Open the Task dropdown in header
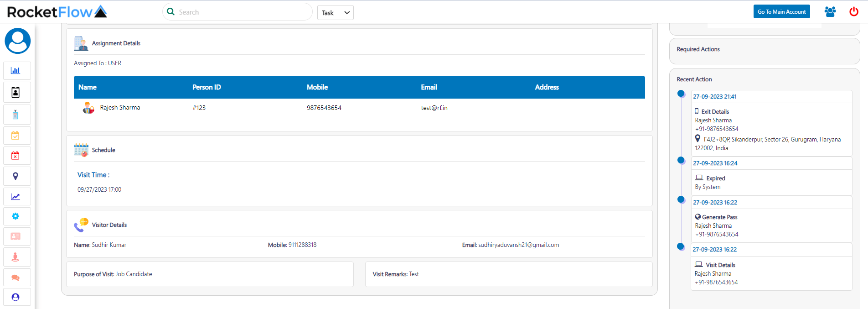868x309 pixels. (x=336, y=13)
